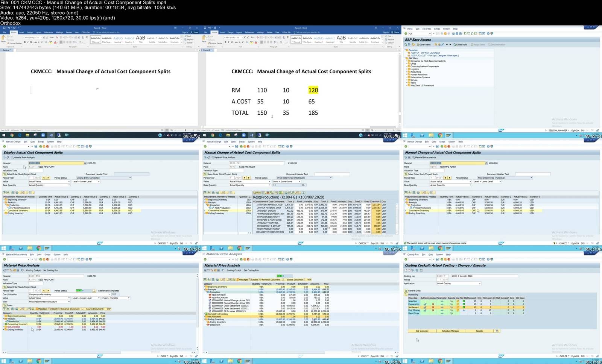Click highlighted 120 value in second Word thumbnail
The height and width of the screenshot is (364, 602).
(x=313, y=90)
